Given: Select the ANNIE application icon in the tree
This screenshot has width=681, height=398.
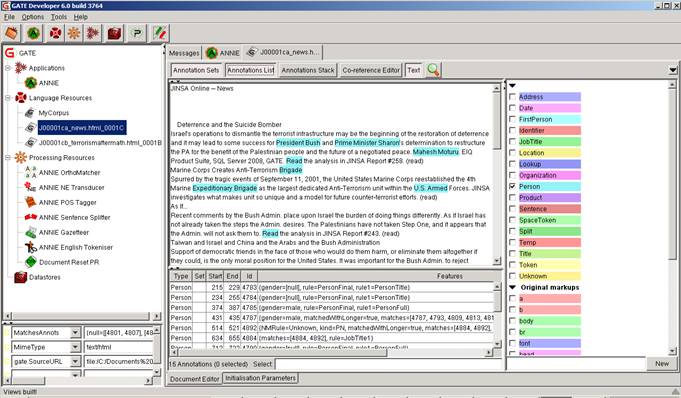Looking at the screenshot, I should click(x=30, y=83).
